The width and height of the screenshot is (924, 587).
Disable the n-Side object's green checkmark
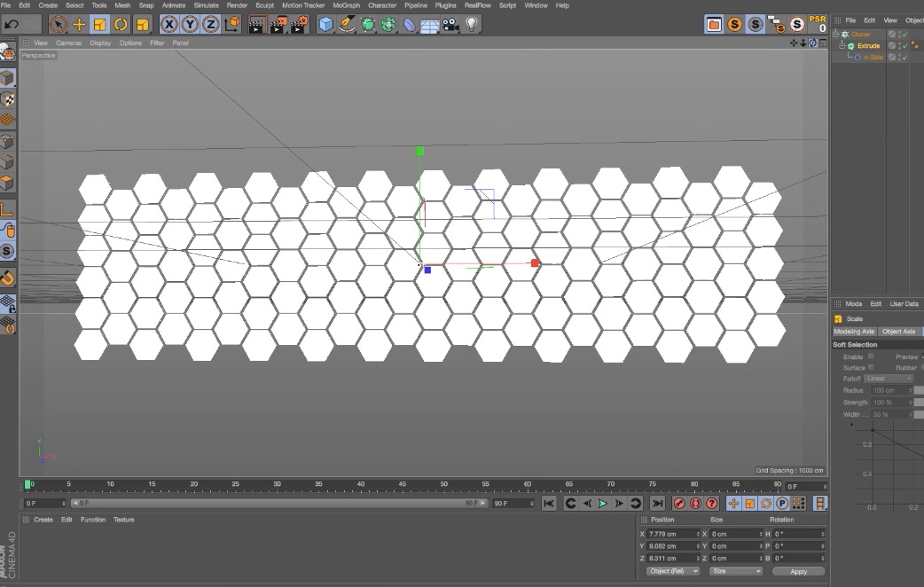tap(905, 57)
